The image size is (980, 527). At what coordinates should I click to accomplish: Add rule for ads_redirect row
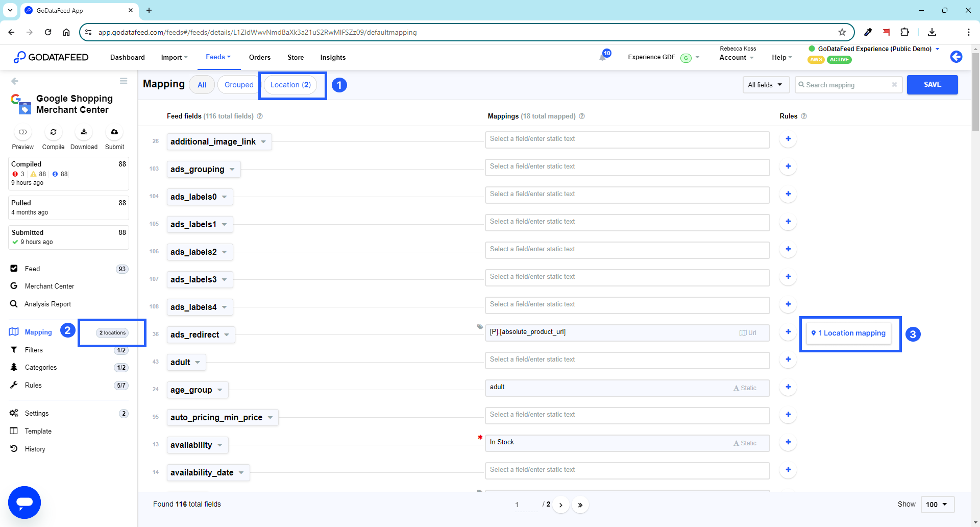point(788,332)
